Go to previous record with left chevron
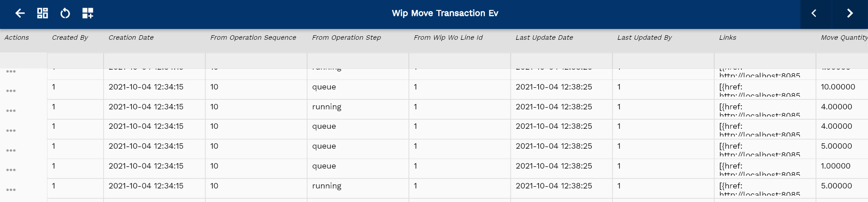Screen dimensions: 868x202 [814, 13]
